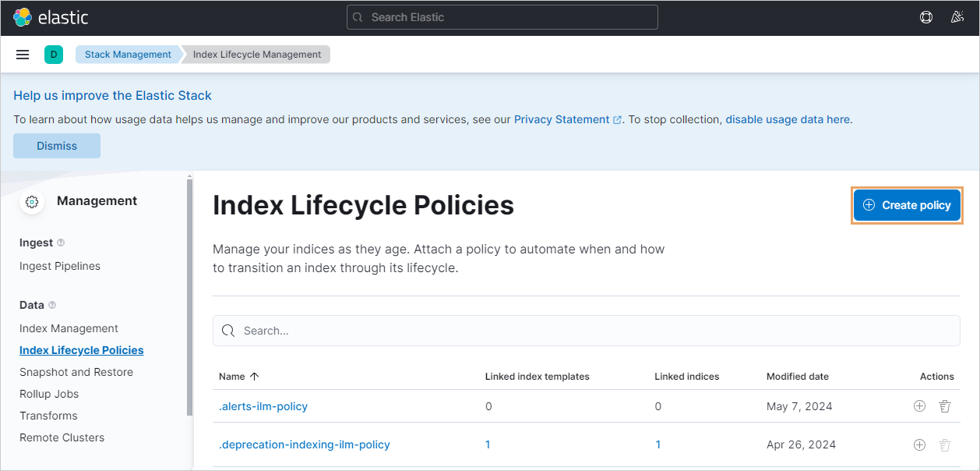Screen dimensions: 980x471
Task: Open the Privacy Statement link
Action: click(562, 119)
